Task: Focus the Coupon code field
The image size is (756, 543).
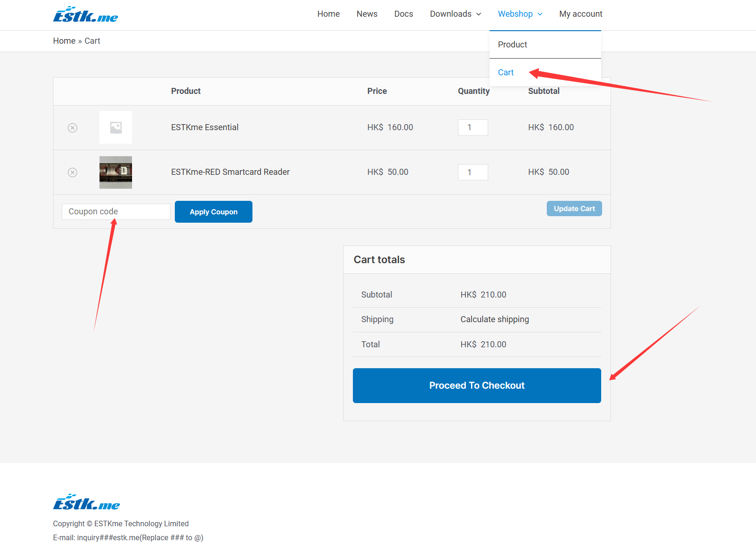Action: 116,212
